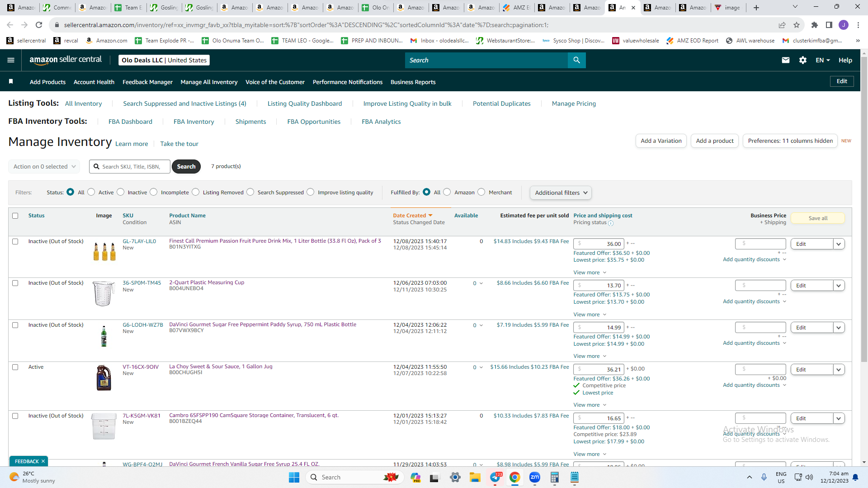The width and height of the screenshot is (868, 488).
Task: Open Business Reports in the navigation bar
Action: (x=413, y=82)
